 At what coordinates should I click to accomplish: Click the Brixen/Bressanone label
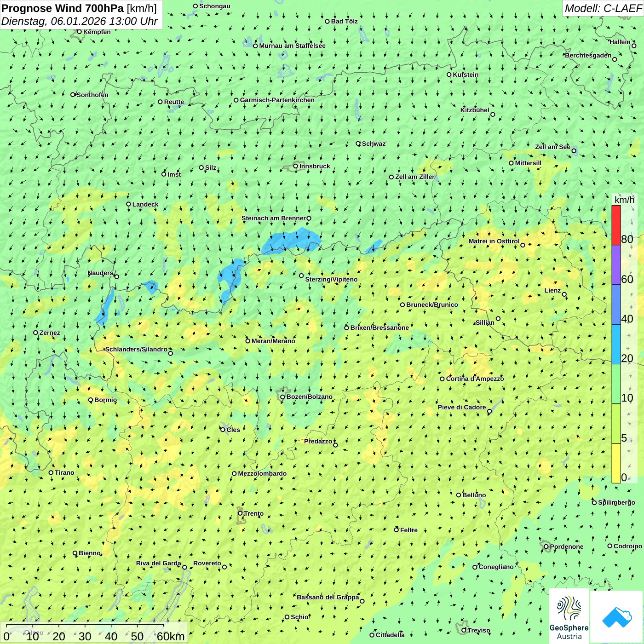[379, 328]
